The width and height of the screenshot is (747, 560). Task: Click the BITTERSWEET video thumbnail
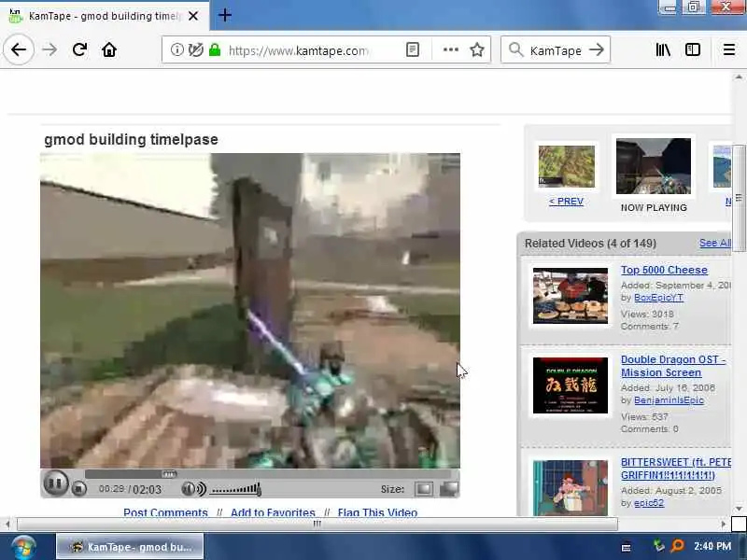(x=571, y=487)
